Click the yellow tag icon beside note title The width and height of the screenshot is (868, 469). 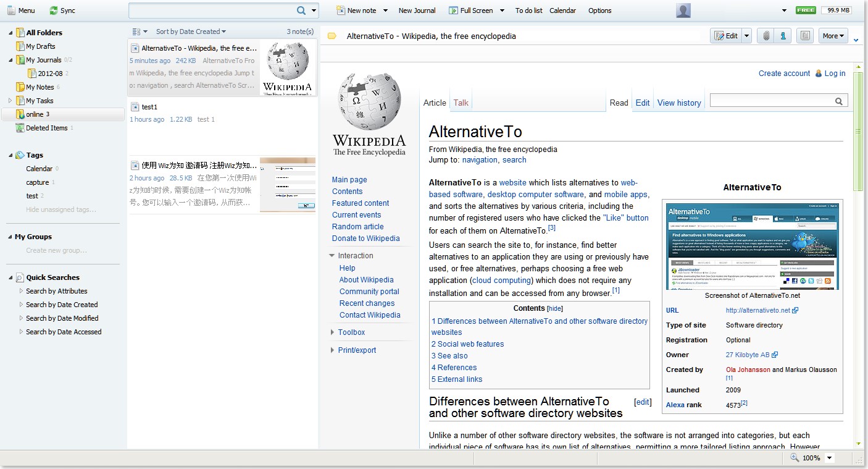point(332,36)
